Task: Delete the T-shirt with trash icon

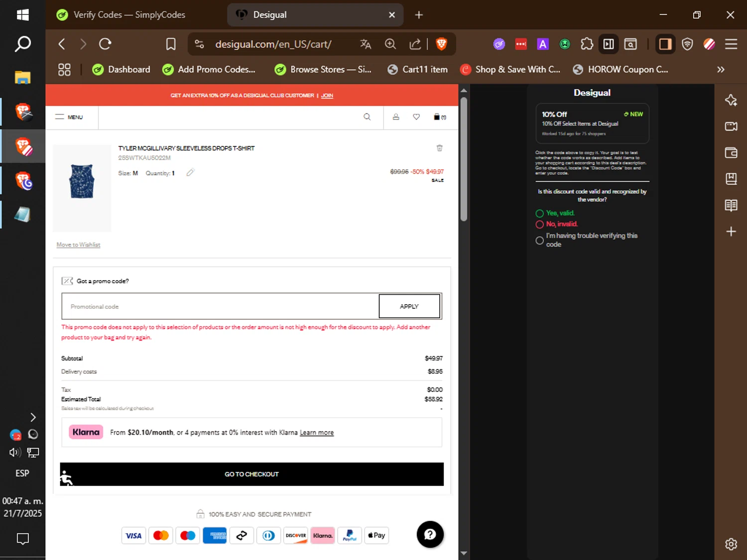Action: tap(439, 148)
